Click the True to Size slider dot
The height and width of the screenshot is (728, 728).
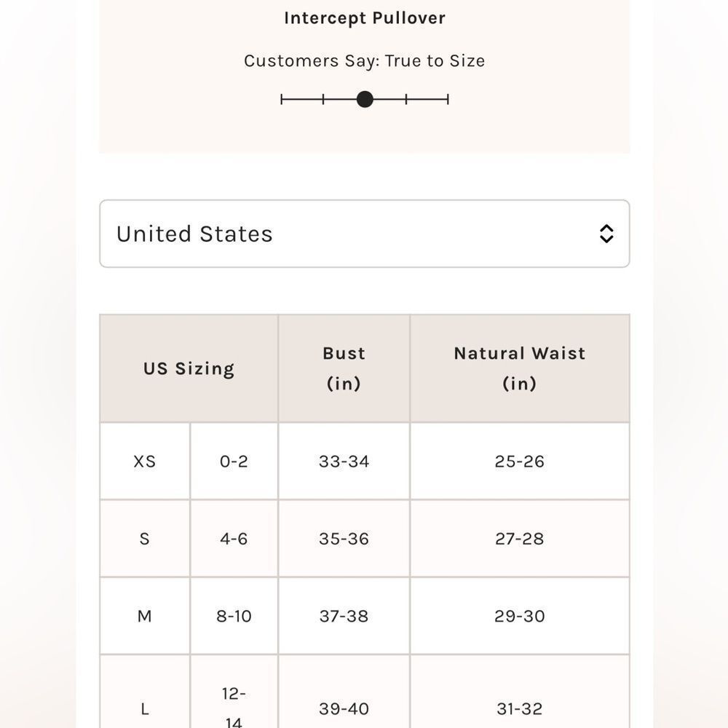click(365, 99)
